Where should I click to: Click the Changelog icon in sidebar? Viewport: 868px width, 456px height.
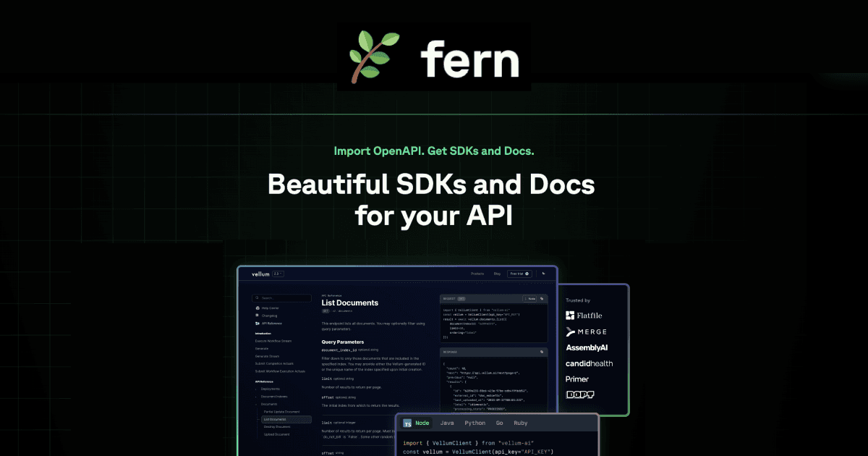point(258,316)
